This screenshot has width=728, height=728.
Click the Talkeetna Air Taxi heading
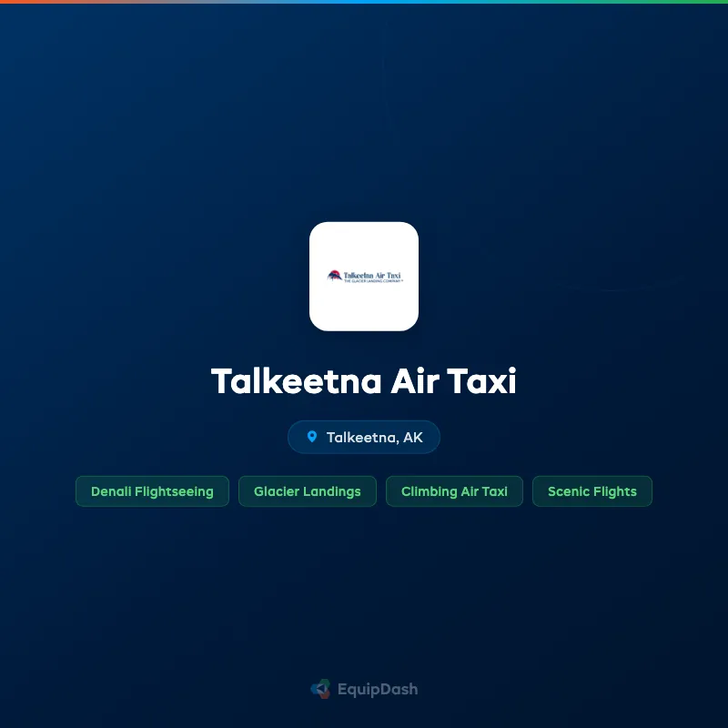(363, 381)
